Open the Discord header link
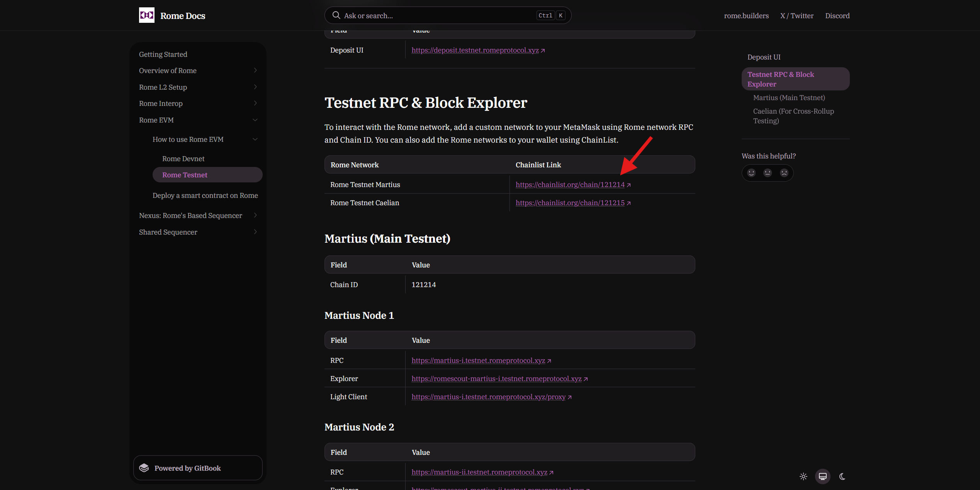Screen dimensions: 980x490 tap(837, 15)
